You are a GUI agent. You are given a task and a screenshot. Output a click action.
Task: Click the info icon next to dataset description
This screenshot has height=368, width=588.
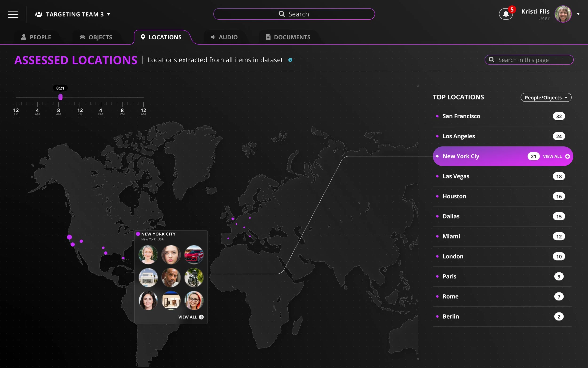(x=290, y=60)
